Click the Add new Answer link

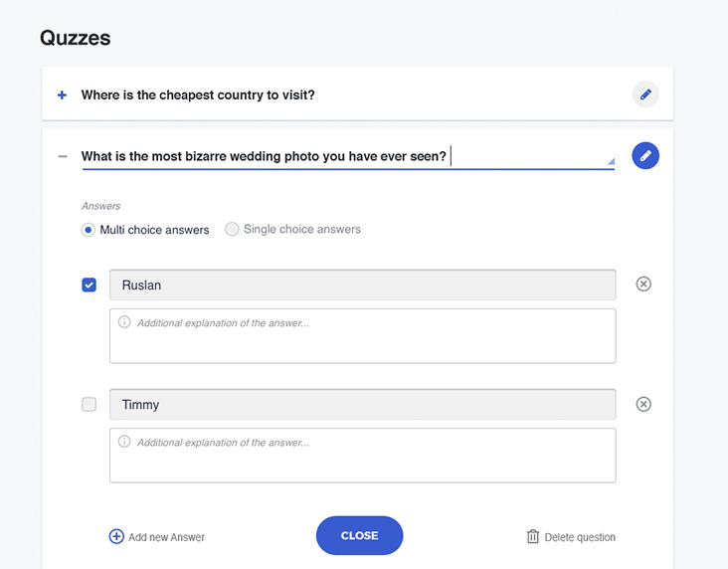tap(166, 537)
